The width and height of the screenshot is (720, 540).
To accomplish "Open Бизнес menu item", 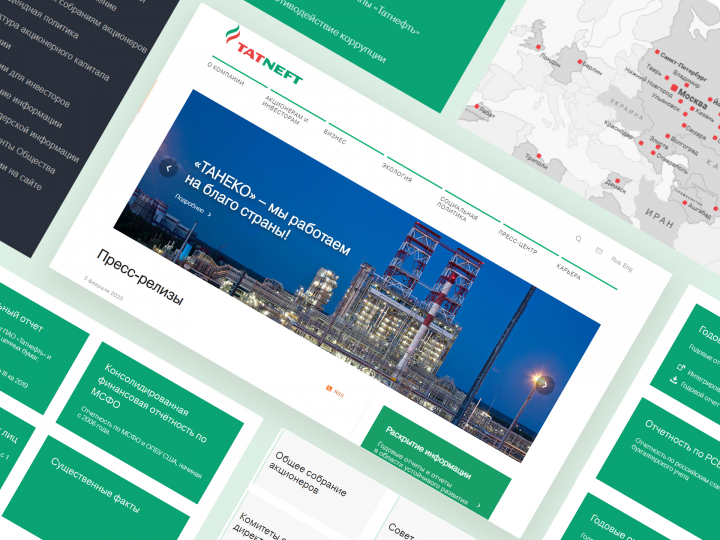I will click(335, 136).
